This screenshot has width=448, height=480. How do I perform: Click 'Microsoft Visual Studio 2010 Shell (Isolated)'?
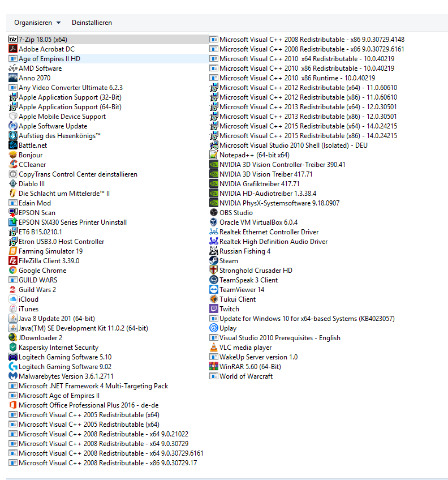coord(288,145)
